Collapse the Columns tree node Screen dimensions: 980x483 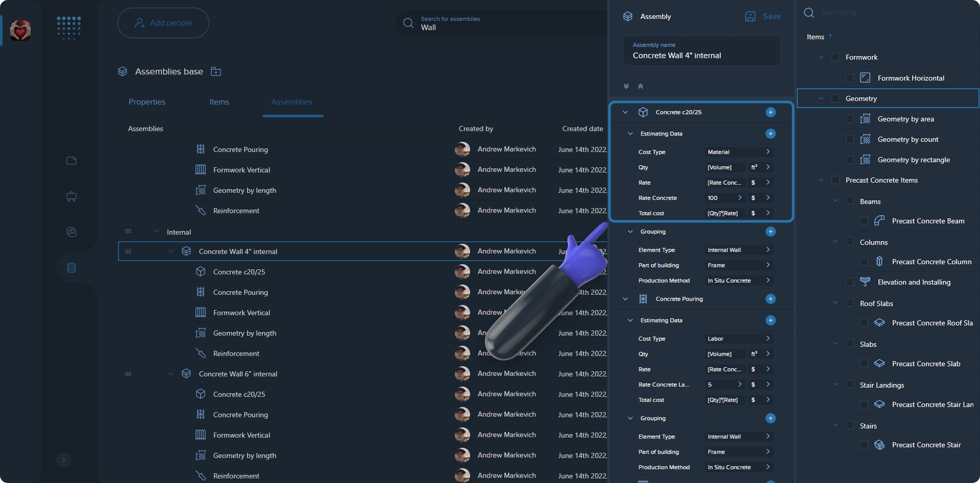click(x=836, y=242)
